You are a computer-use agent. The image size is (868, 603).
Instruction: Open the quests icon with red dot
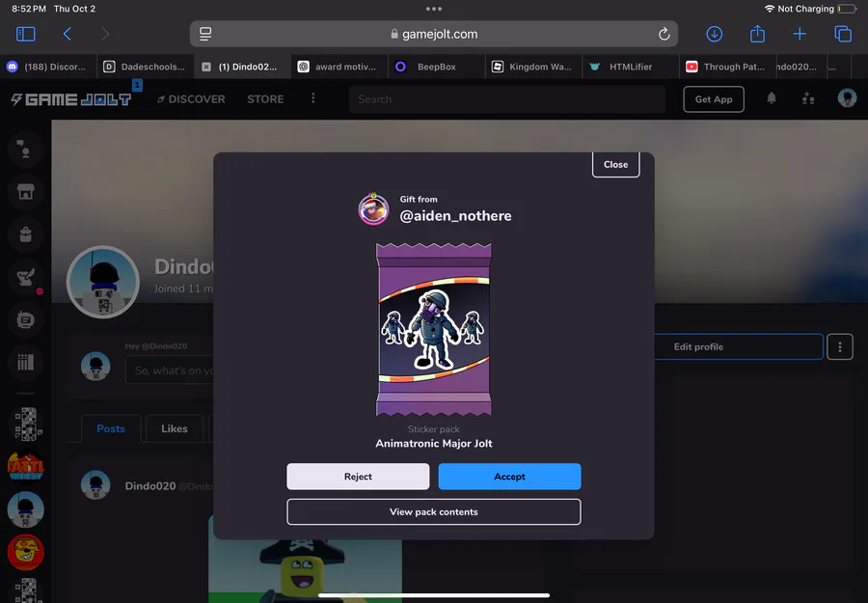click(25, 277)
